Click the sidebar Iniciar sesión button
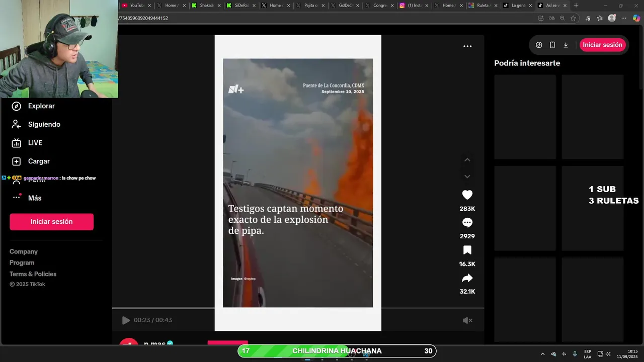This screenshot has width=644, height=362. 51,222
